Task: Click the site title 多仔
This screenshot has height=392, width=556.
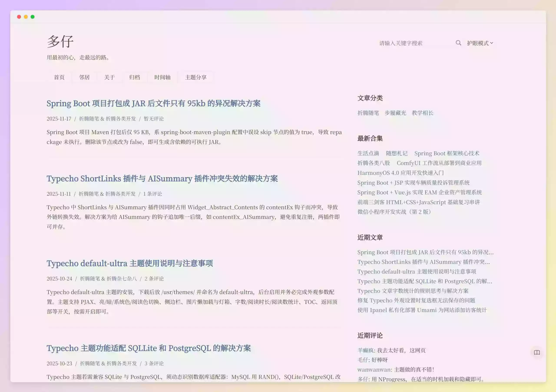Action: click(60, 42)
